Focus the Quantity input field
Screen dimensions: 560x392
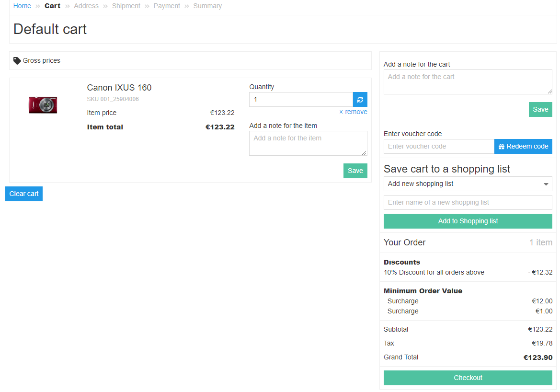click(301, 99)
